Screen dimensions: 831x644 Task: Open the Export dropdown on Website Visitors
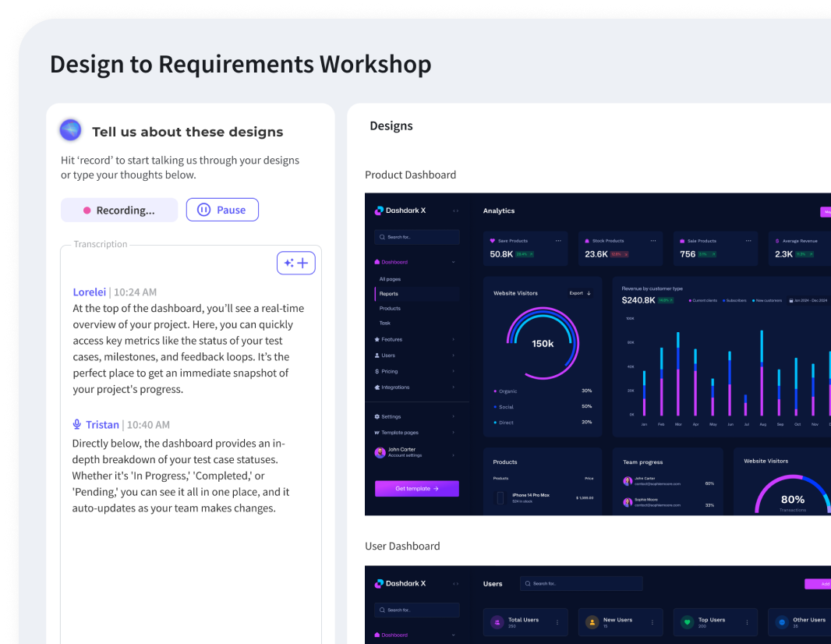click(578, 292)
